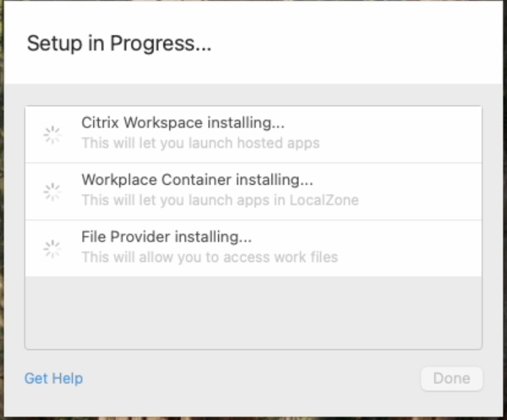The width and height of the screenshot is (507, 420).
Task: Click the "Setup in Progress..." heading
Action: (119, 44)
